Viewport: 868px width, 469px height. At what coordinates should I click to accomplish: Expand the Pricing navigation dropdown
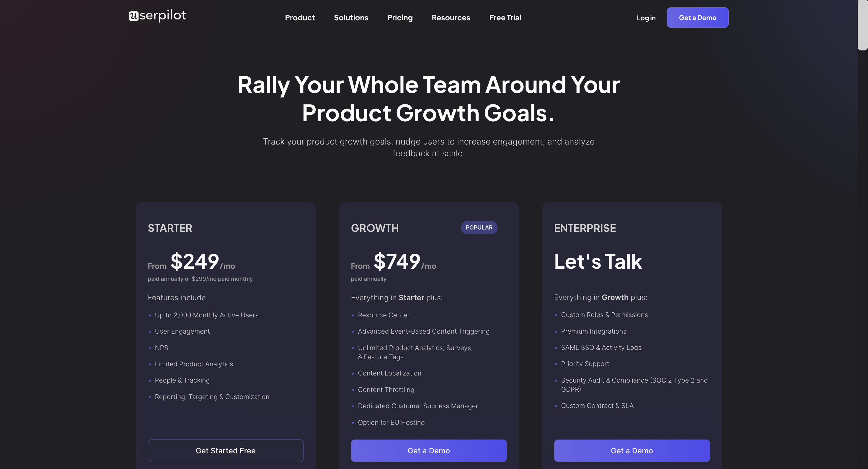click(x=400, y=17)
